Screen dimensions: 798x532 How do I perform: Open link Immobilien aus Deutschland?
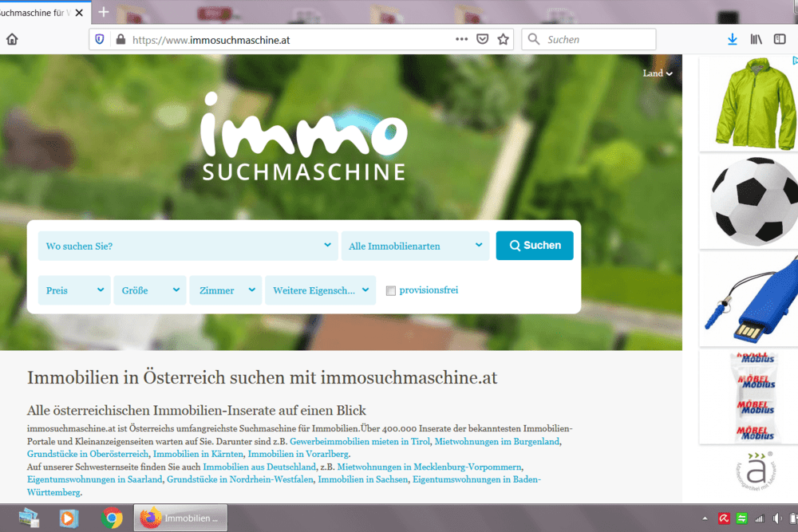pos(259,467)
